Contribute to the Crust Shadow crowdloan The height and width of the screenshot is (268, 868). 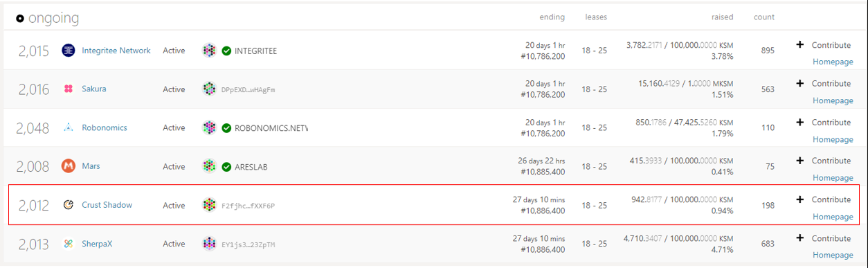click(x=824, y=199)
